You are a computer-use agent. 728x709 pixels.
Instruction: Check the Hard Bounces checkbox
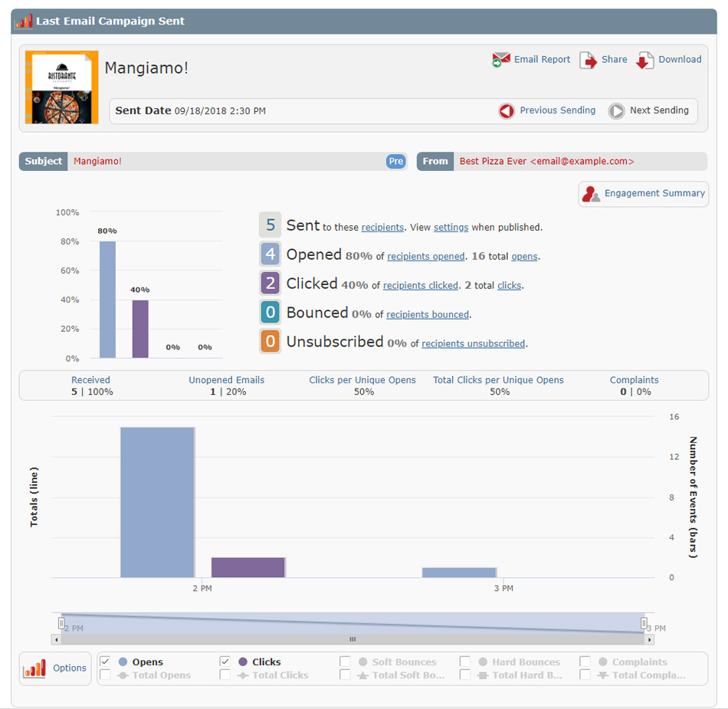[464, 661]
